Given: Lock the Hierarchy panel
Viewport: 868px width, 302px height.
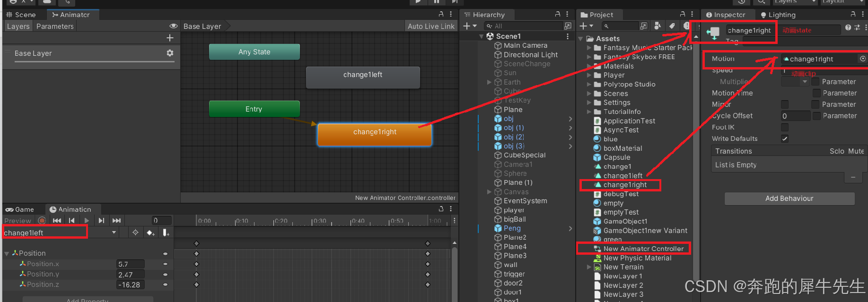Looking at the screenshot, I should [558, 14].
